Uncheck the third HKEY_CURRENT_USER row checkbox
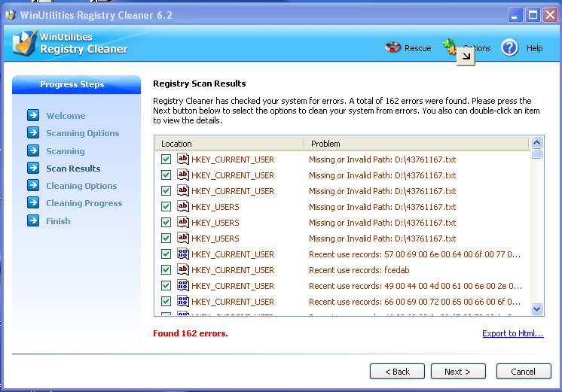 tap(166, 190)
